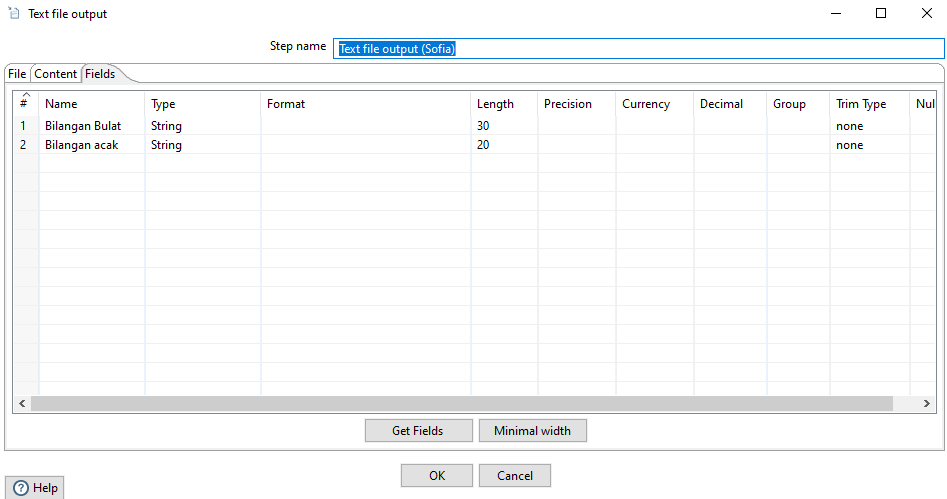Click the length value 20
This screenshot has width=947, height=499.
pos(504,145)
